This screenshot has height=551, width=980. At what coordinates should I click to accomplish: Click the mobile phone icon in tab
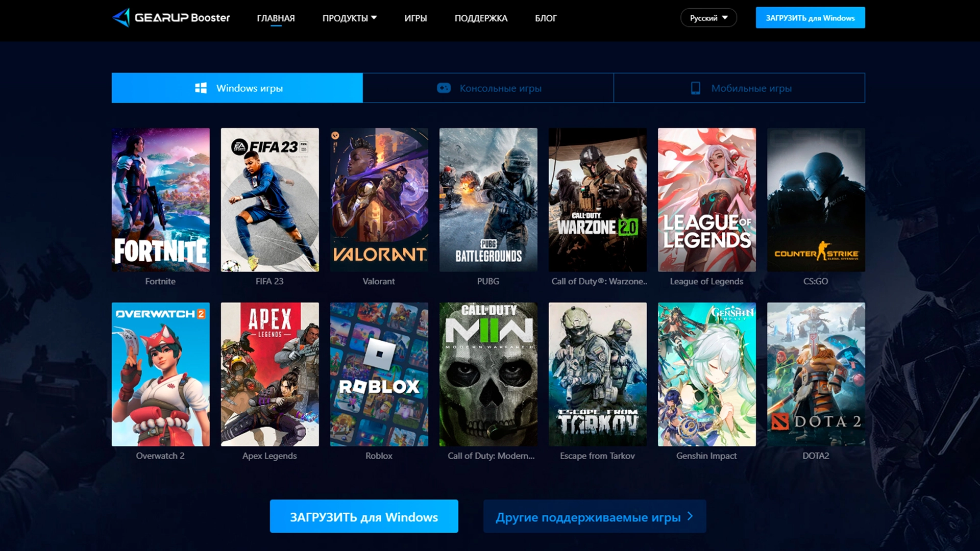[695, 88]
